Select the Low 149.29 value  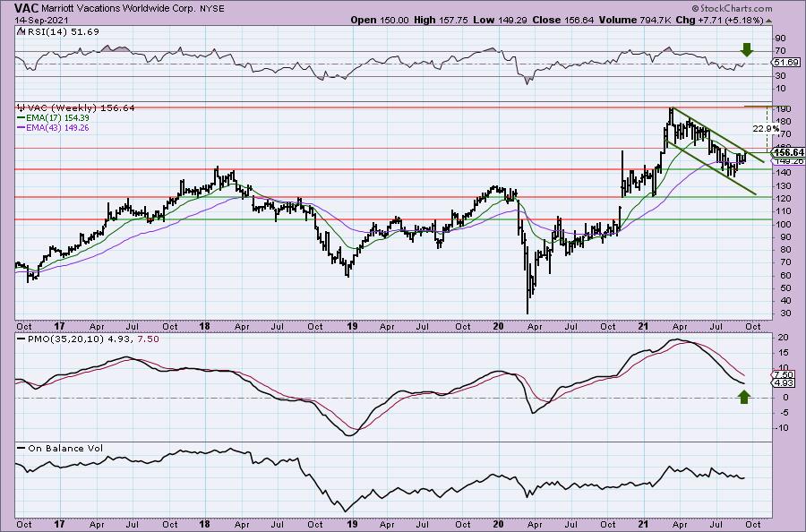[x=500, y=20]
